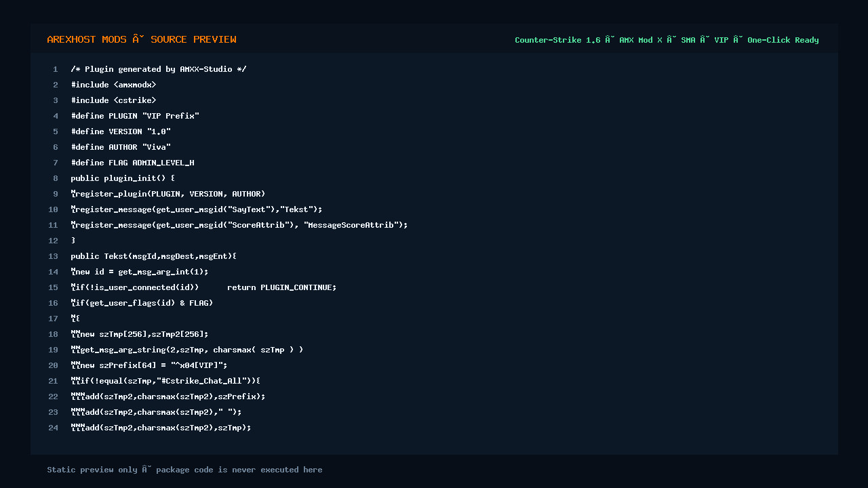Click "AMX Mod X" in the header tagline
Screen dimensions: 868x488
pyautogui.click(x=641, y=40)
